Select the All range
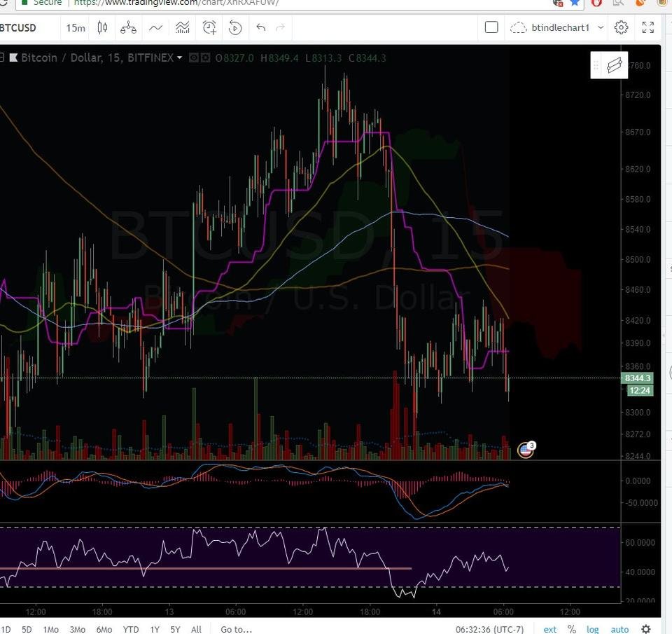The height and width of the screenshot is (634, 672). point(196,629)
